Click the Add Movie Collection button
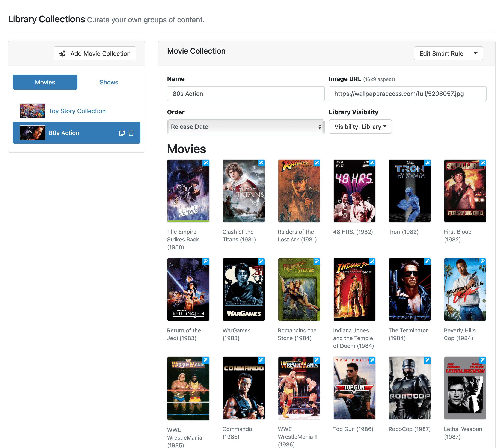The width and height of the screenshot is (502, 448). tap(95, 53)
